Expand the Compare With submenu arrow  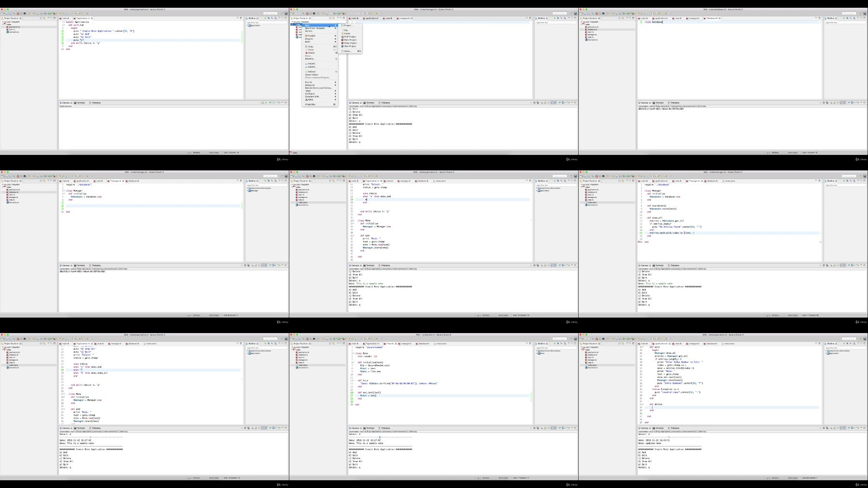tap(335, 97)
